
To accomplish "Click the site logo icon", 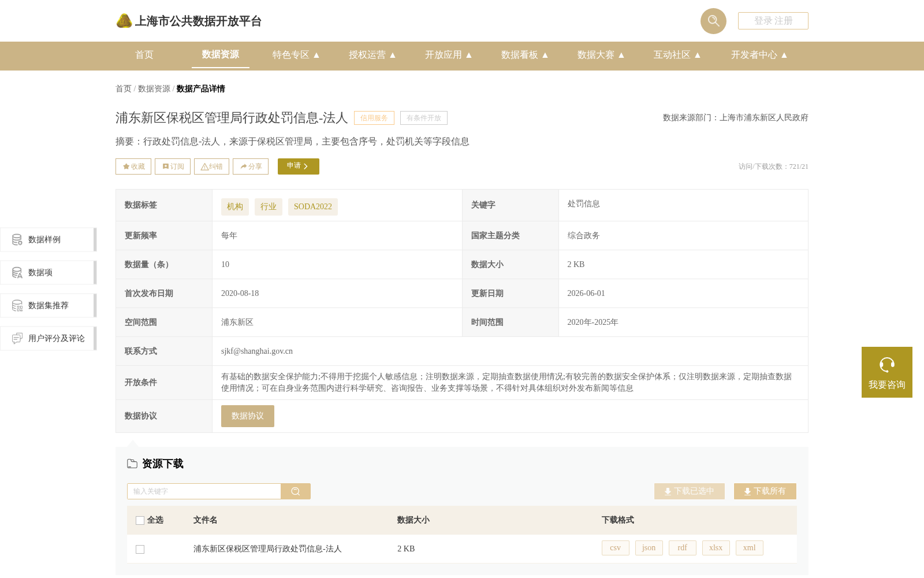I will (x=124, y=21).
